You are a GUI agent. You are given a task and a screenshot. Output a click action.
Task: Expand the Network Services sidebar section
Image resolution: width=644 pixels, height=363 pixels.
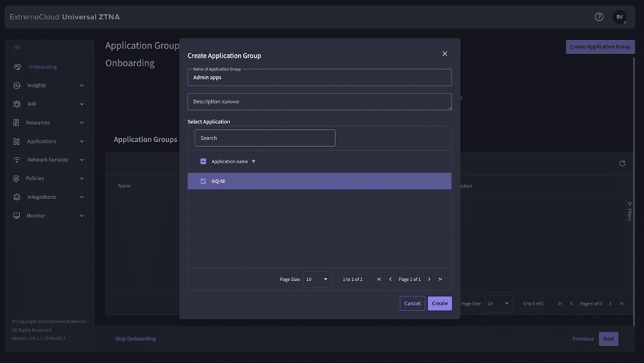(48, 160)
